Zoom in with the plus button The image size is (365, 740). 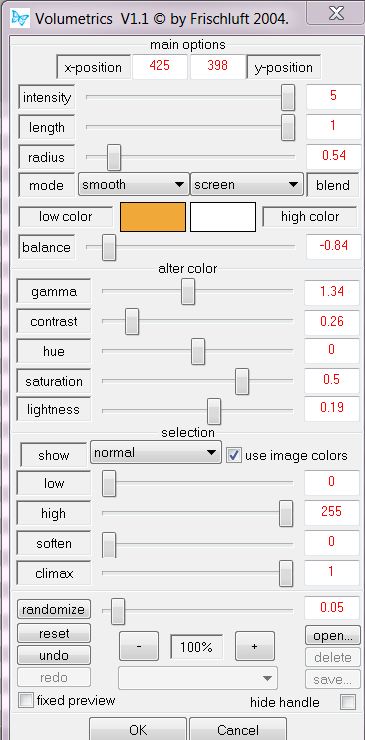pos(255,647)
